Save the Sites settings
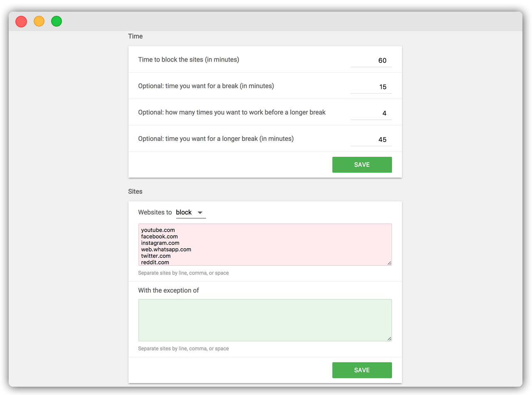532x395 pixels. click(362, 370)
